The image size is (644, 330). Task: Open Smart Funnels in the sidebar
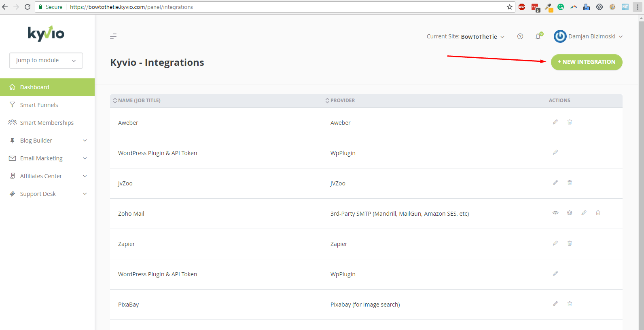point(47,105)
